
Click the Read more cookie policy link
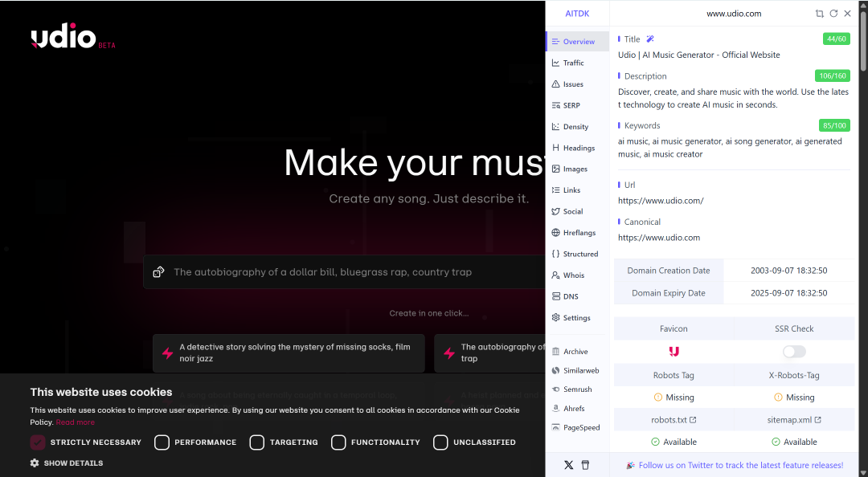pyautogui.click(x=76, y=422)
